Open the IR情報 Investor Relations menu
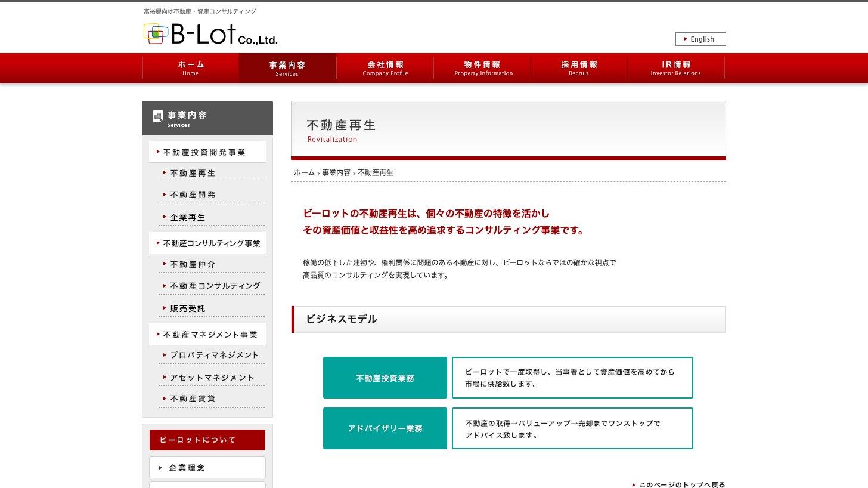Viewport: 868px width, 488px height. [x=676, y=68]
